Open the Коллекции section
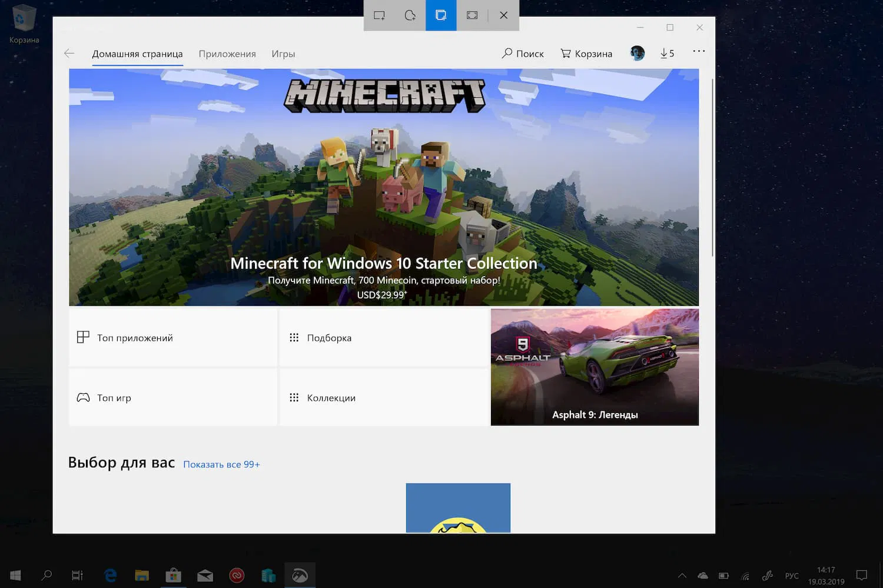 383,397
